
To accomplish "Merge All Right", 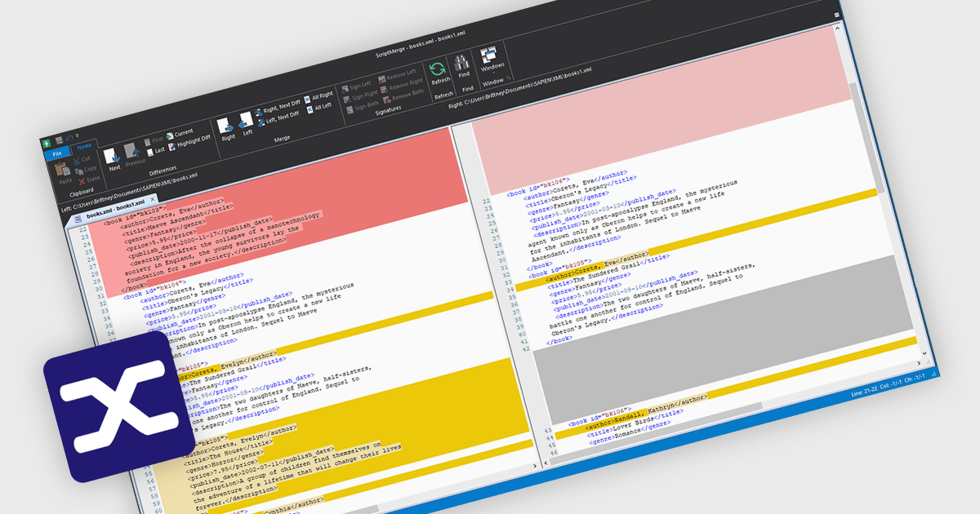I will coord(318,97).
